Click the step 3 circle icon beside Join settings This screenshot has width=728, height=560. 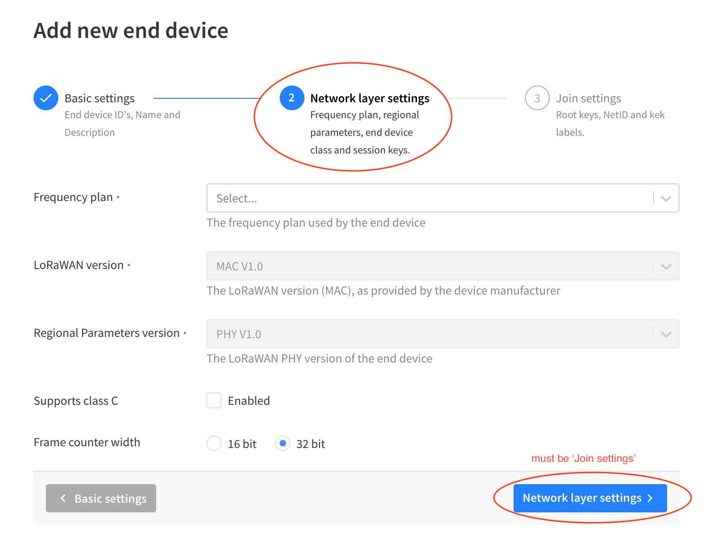point(537,98)
